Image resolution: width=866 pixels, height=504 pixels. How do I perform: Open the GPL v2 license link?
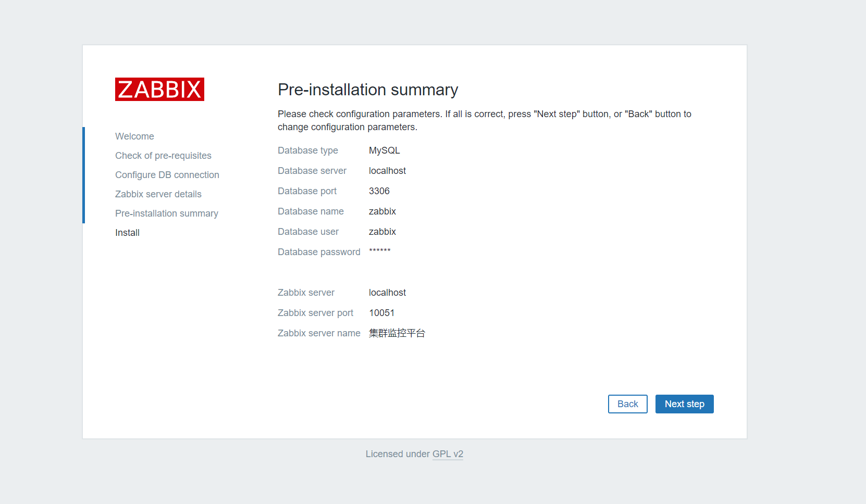[x=448, y=454]
